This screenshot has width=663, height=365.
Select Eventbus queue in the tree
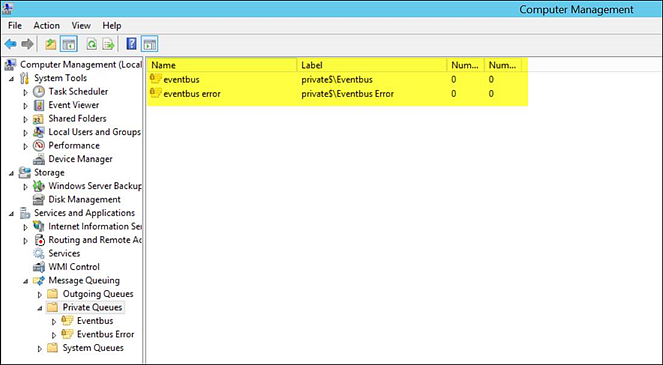(x=95, y=321)
